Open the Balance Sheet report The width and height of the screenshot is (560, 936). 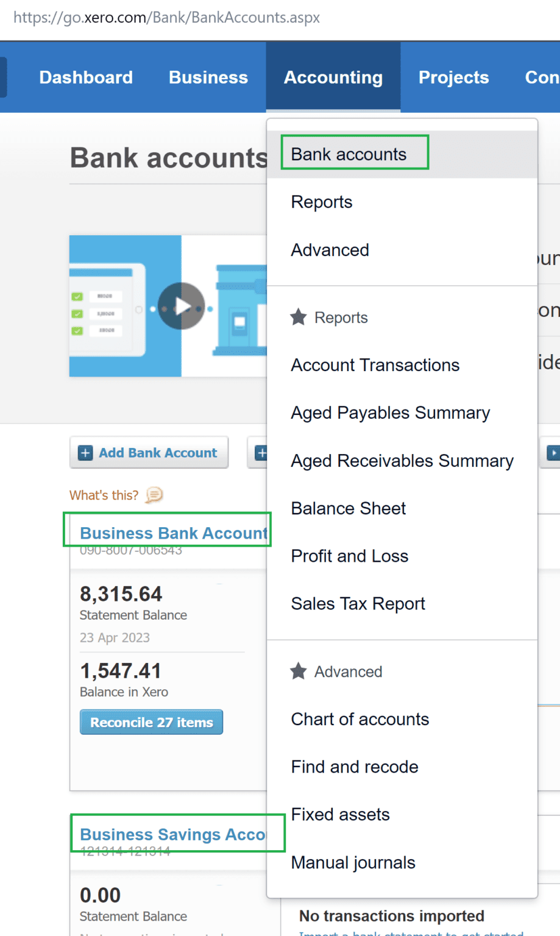348,508
